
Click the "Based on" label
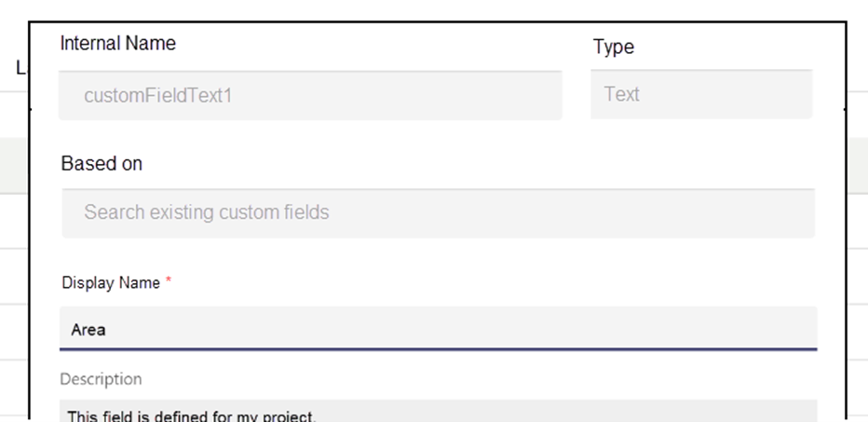point(102,164)
